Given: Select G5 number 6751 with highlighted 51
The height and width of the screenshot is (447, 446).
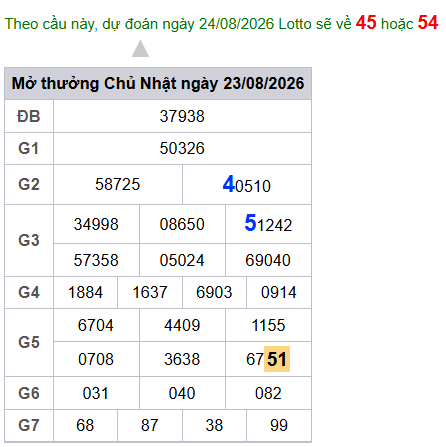Looking at the screenshot, I should coord(268,359).
